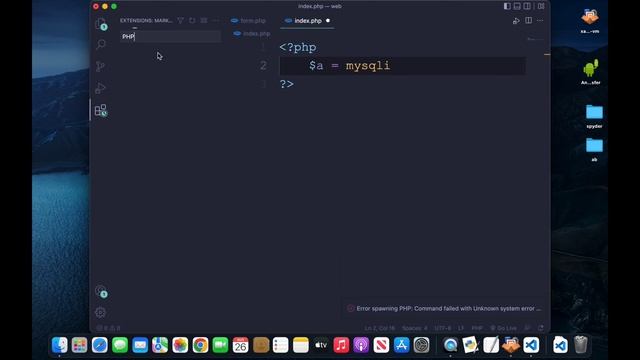The width and height of the screenshot is (640, 360).
Task: Focus the extensions search field containing PHP
Action: click(x=171, y=36)
